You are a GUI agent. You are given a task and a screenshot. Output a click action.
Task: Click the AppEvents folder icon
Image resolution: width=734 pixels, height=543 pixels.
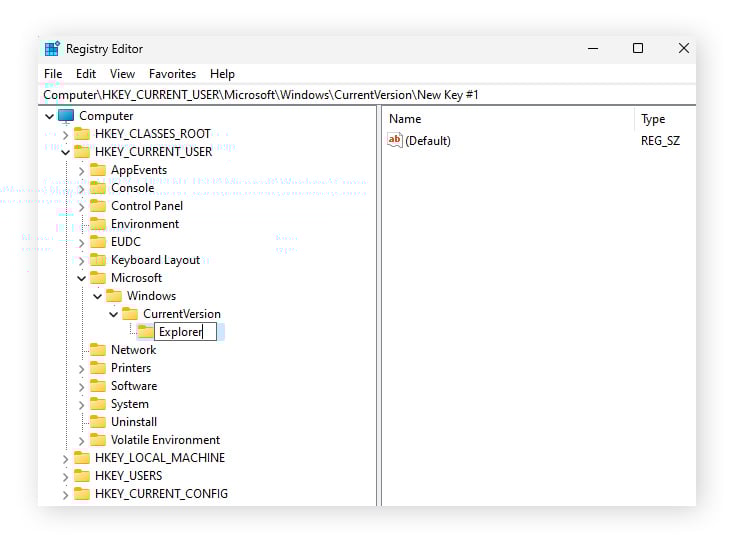(98, 169)
